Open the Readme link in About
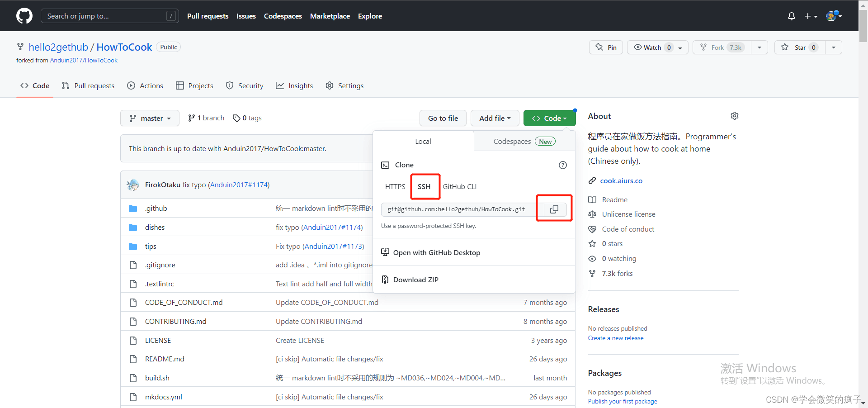 click(614, 199)
